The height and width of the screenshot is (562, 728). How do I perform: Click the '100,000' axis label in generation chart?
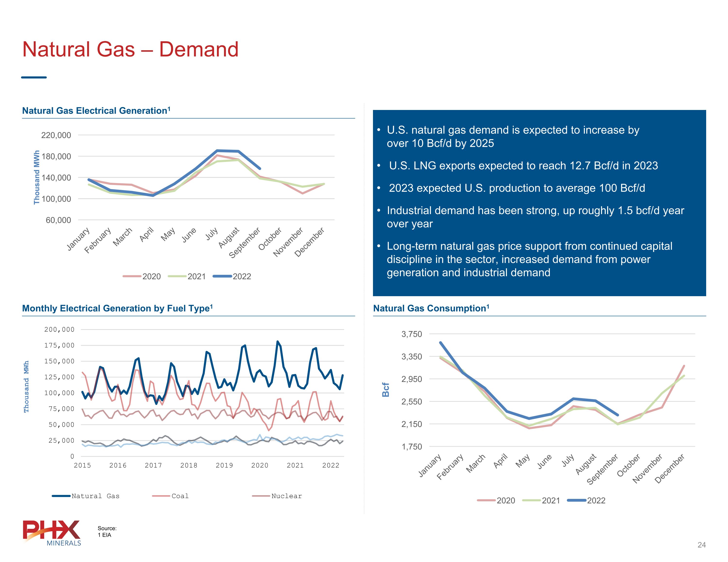pyautogui.click(x=56, y=199)
